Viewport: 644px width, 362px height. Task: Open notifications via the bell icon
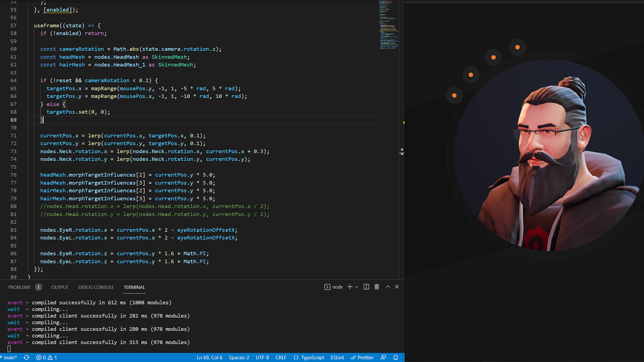click(x=396, y=357)
